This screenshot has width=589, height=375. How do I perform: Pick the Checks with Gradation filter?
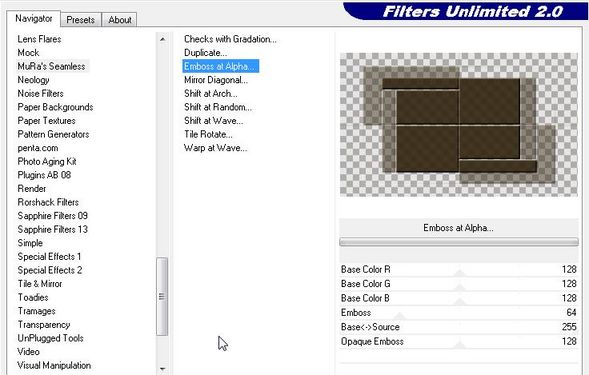[x=230, y=39]
